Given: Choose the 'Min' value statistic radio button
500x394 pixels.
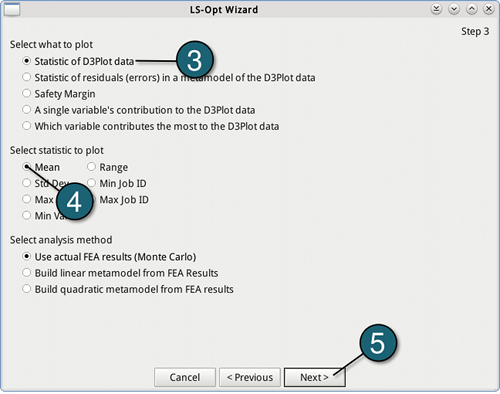Looking at the screenshot, I should click(x=26, y=215).
